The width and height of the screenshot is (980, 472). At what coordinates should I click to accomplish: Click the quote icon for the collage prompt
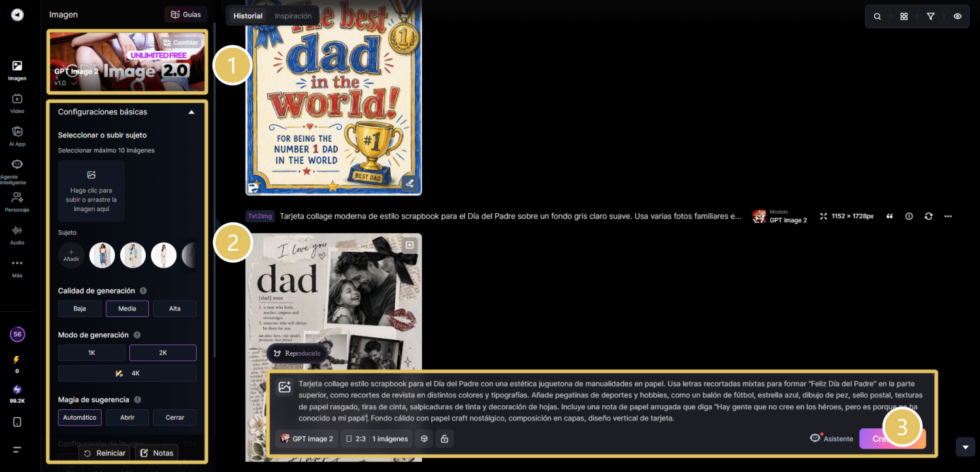[x=889, y=216]
